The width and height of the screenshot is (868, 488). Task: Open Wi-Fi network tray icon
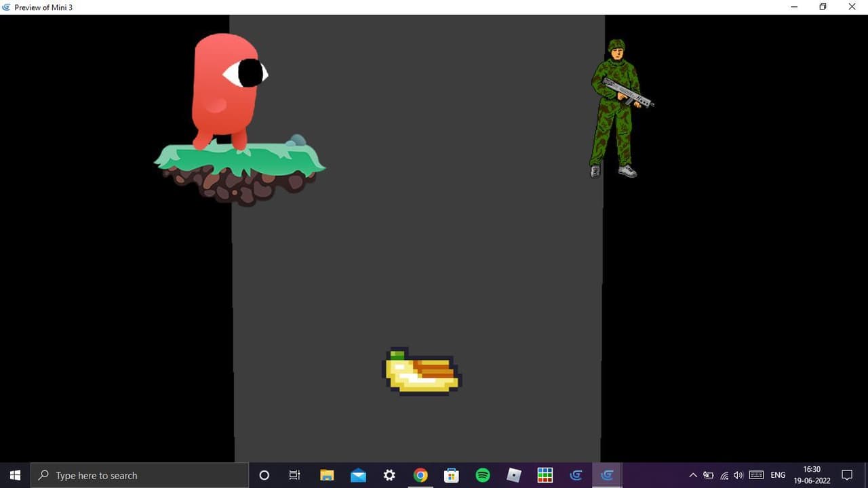(724, 475)
